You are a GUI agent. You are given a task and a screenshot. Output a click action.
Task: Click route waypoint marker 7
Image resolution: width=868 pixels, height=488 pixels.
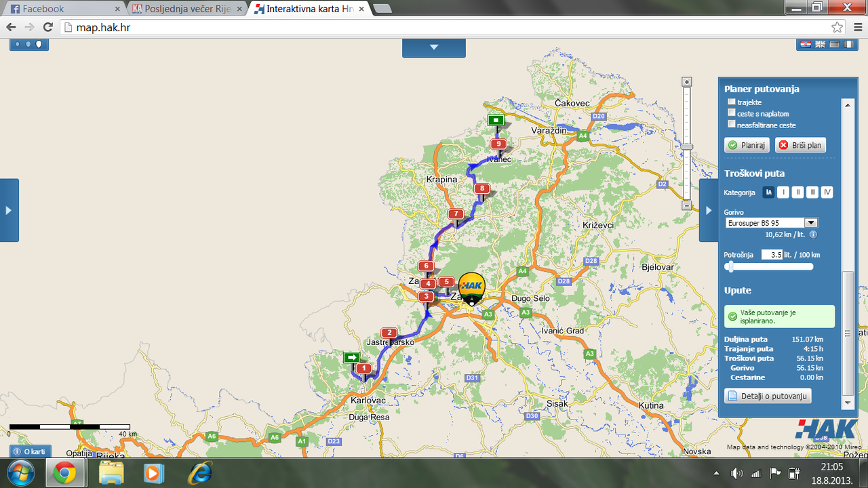(x=456, y=214)
